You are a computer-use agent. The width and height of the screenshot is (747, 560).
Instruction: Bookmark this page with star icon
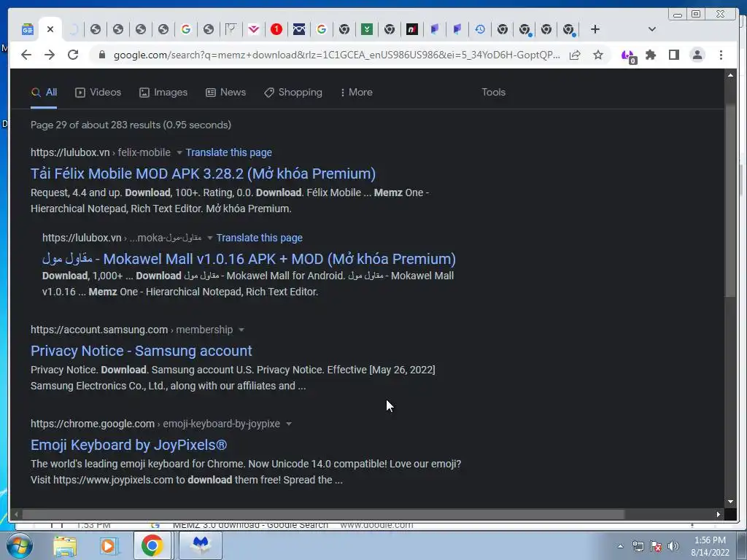[x=598, y=55]
